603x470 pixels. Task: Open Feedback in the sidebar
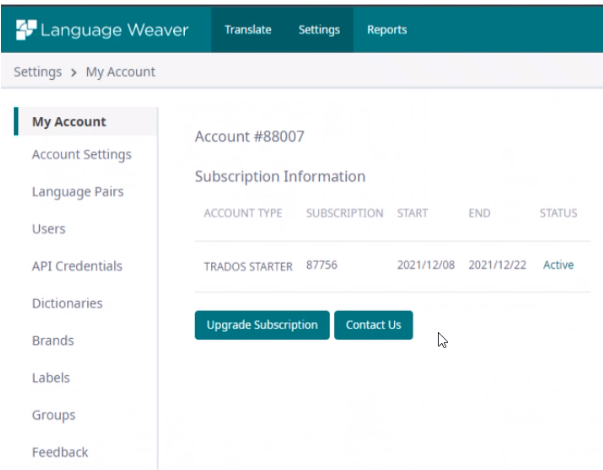60,452
